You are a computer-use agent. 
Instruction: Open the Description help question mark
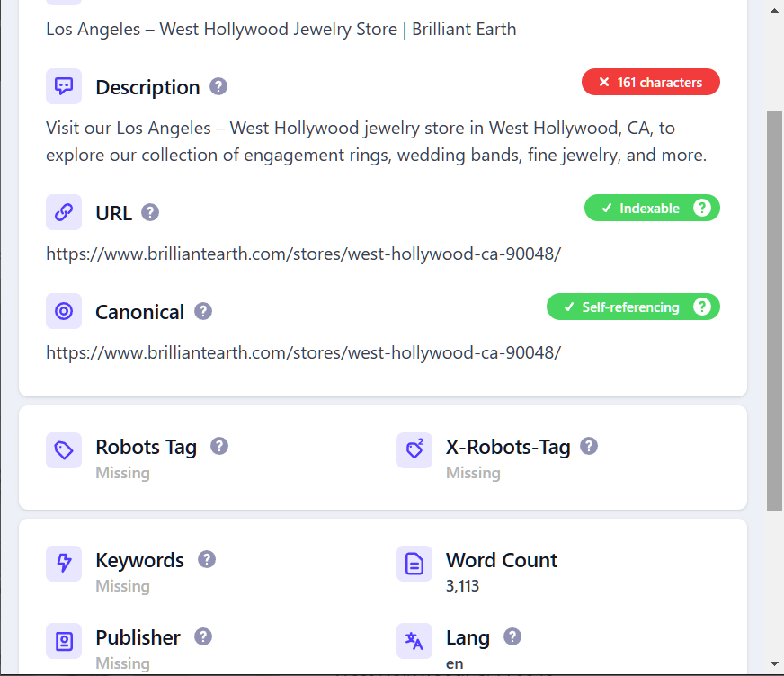click(x=218, y=86)
